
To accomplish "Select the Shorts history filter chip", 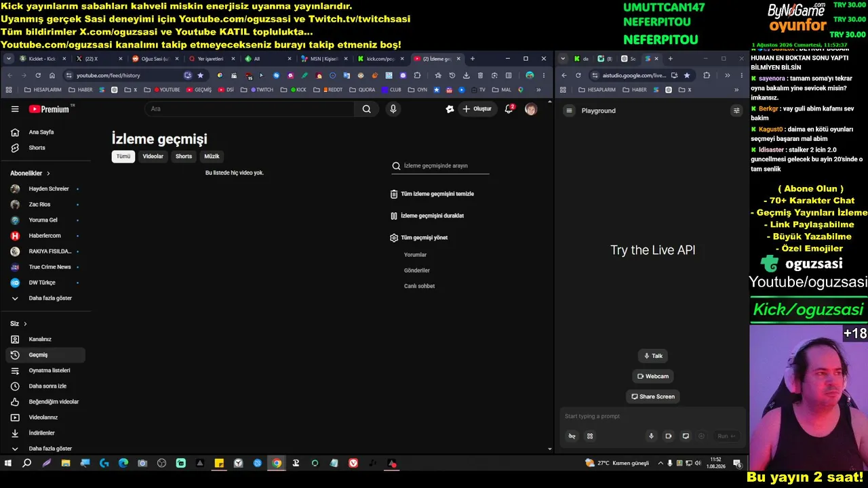I will [184, 157].
